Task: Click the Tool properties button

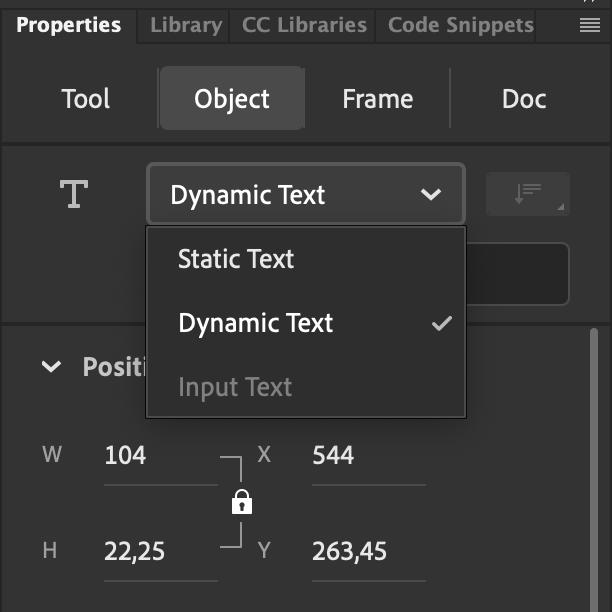Action: point(86,99)
